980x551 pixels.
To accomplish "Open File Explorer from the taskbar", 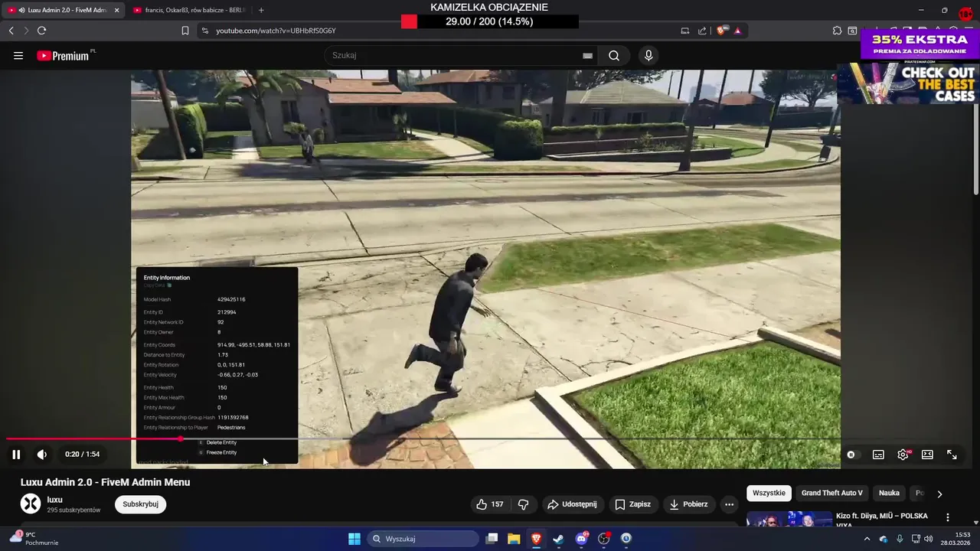I will pyautogui.click(x=514, y=539).
